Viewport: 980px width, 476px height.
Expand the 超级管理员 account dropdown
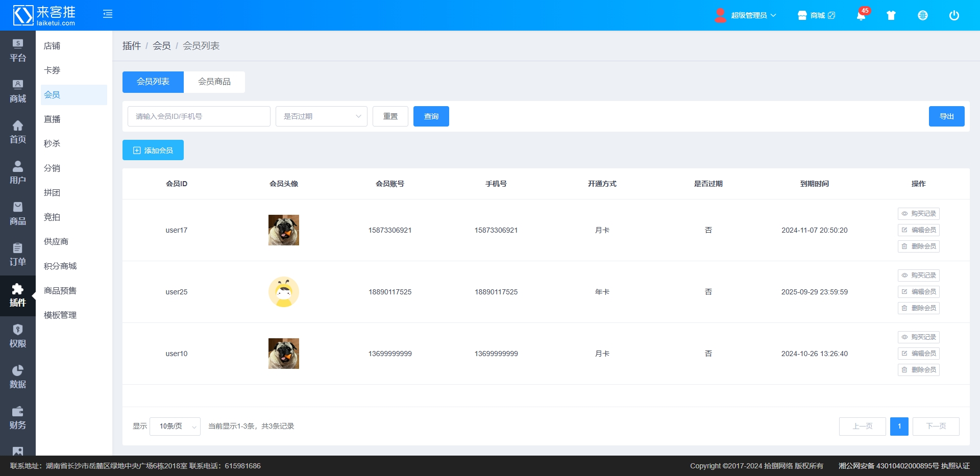[x=746, y=15]
